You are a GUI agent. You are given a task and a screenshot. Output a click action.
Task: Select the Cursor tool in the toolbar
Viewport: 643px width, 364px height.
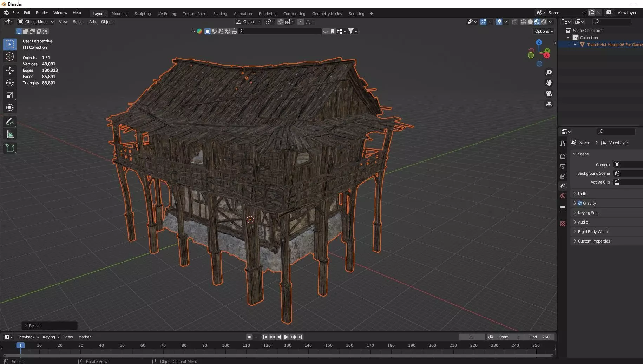point(10,57)
